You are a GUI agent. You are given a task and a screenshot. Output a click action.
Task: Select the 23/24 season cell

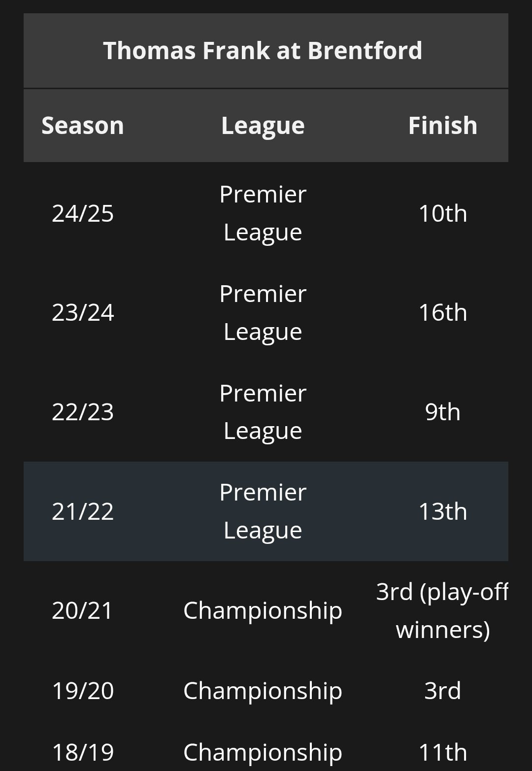point(83,312)
